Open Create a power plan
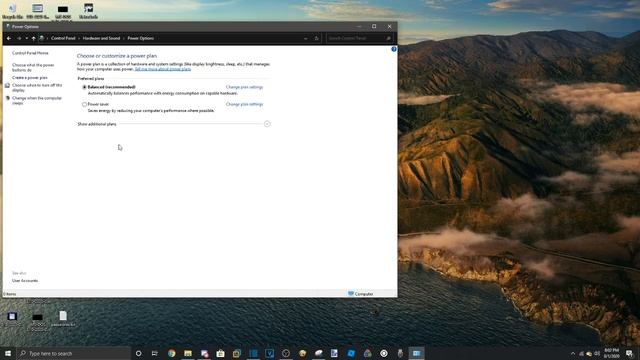This screenshot has width=640, height=360. (30, 78)
